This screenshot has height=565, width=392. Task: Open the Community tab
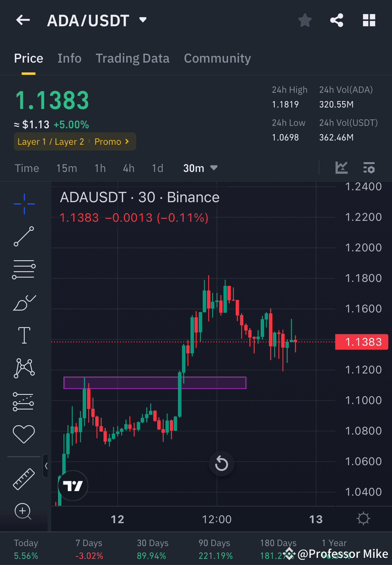pos(217,58)
